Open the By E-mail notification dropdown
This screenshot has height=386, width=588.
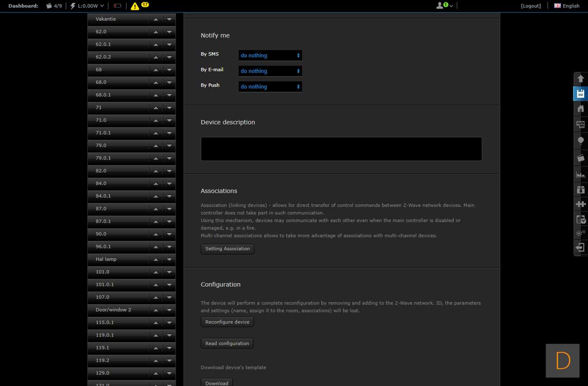[270, 71]
